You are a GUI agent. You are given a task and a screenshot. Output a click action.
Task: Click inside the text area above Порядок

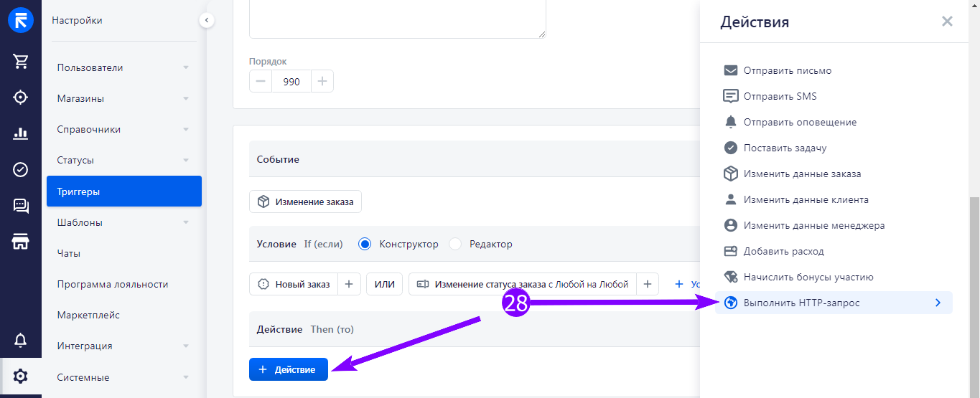398,19
